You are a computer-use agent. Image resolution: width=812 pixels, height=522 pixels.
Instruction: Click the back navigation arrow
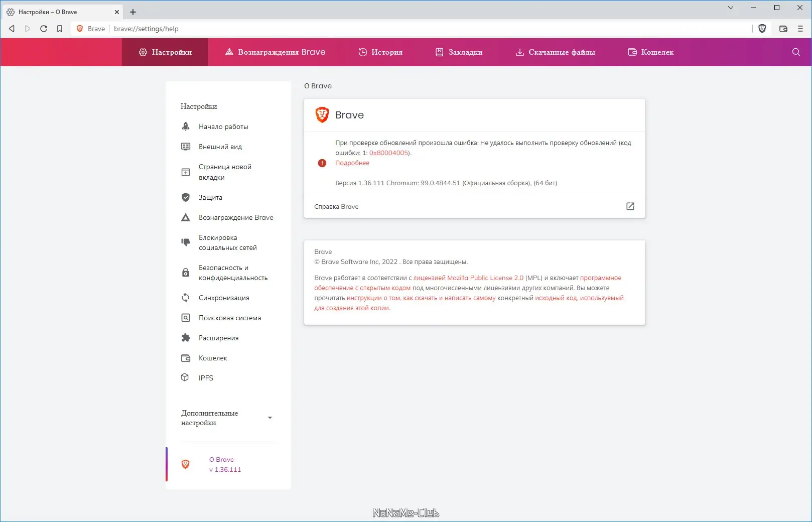(12, 29)
